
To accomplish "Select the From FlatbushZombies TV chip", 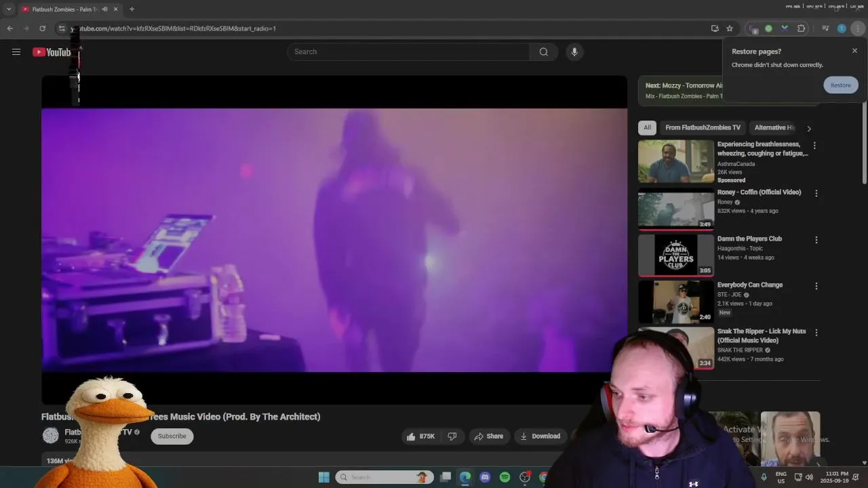I will point(703,127).
